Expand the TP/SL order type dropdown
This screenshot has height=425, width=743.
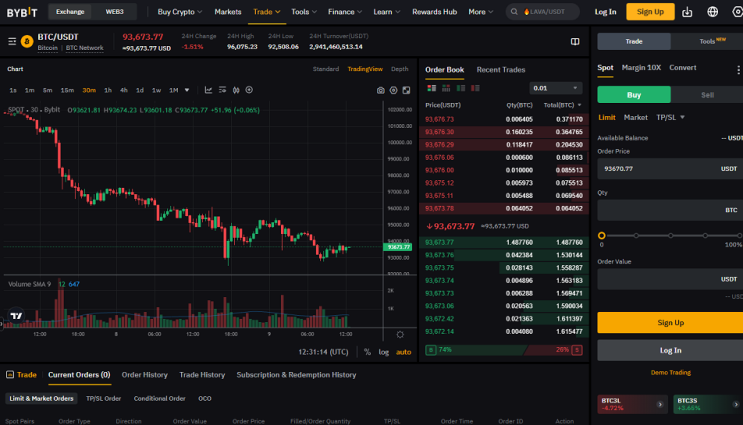coord(670,118)
